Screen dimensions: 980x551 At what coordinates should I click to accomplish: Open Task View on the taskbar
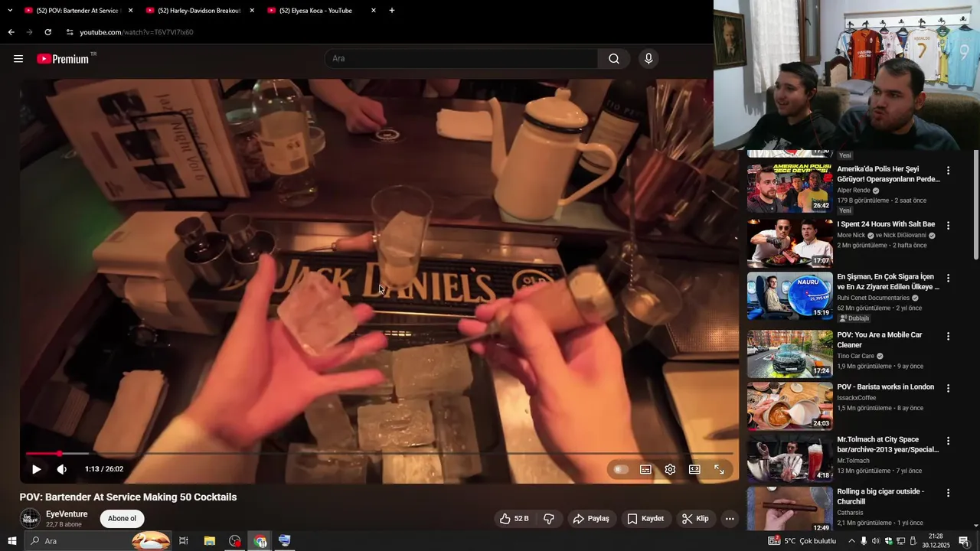pos(184,541)
